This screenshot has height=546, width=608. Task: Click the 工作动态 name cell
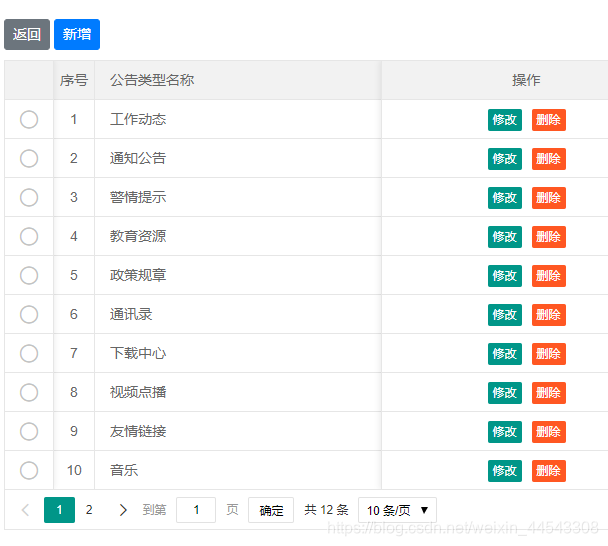[x=238, y=119]
